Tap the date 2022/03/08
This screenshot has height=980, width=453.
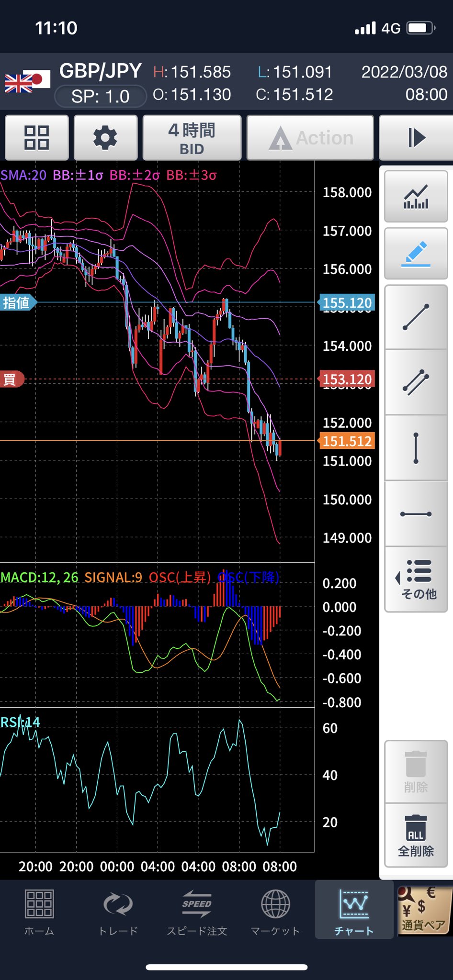(404, 72)
